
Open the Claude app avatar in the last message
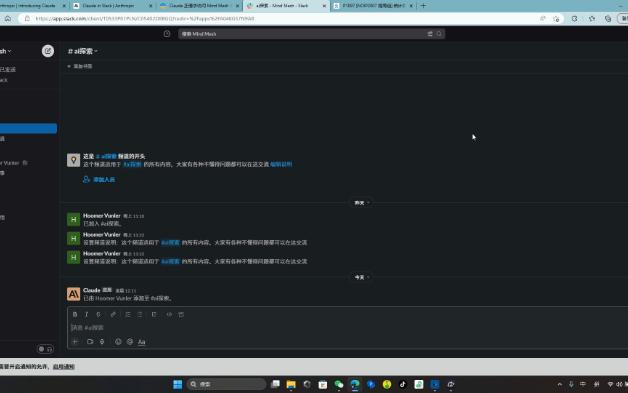73,294
